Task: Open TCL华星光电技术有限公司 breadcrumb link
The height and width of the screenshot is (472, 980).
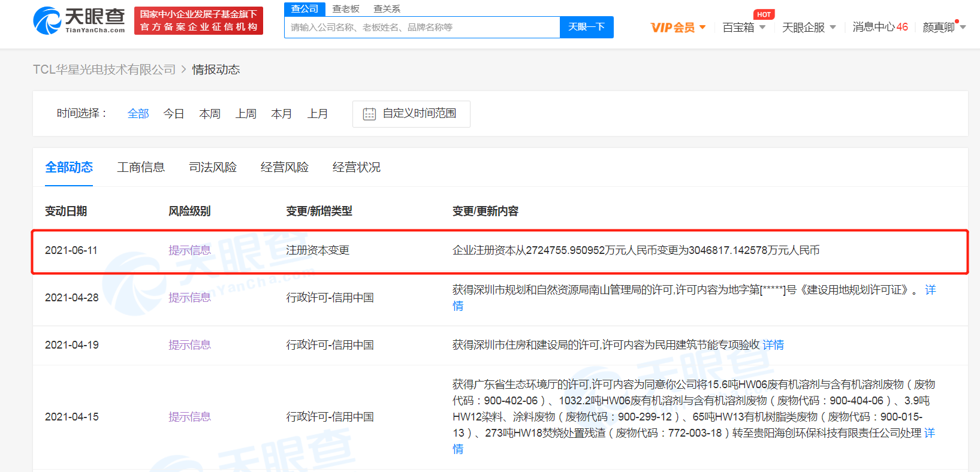Action: (x=104, y=69)
